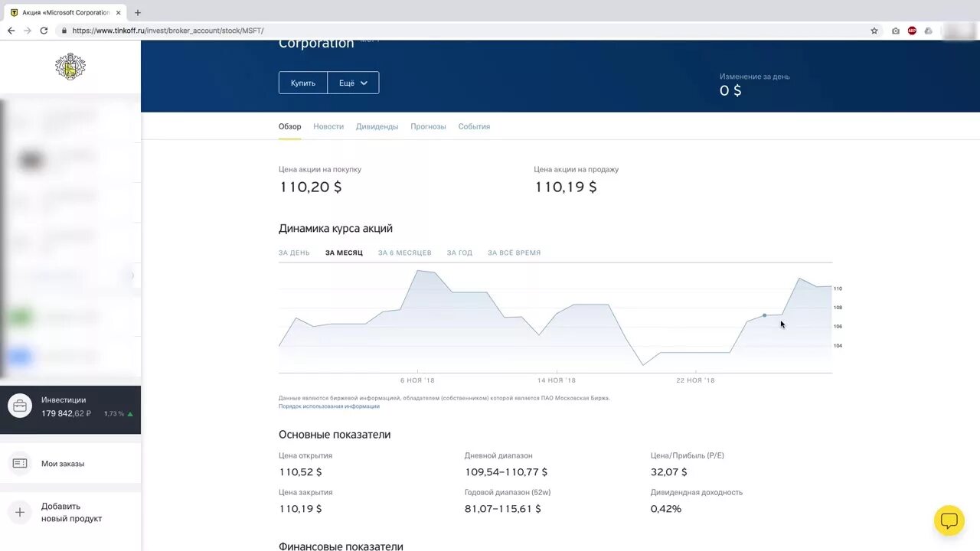980x551 pixels.
Task: Click the plus icon for new product
Action: [20, 513]
